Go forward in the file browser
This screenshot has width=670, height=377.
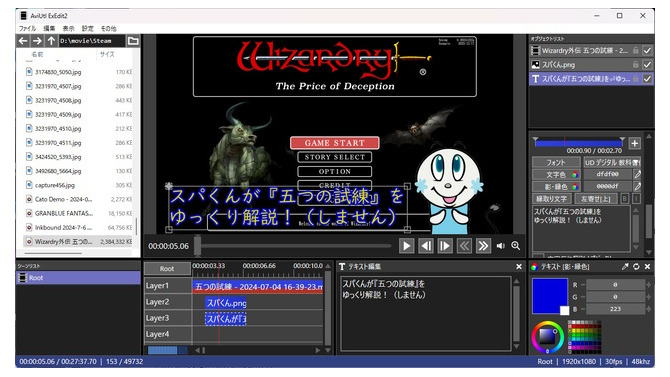tap(37, 41)
